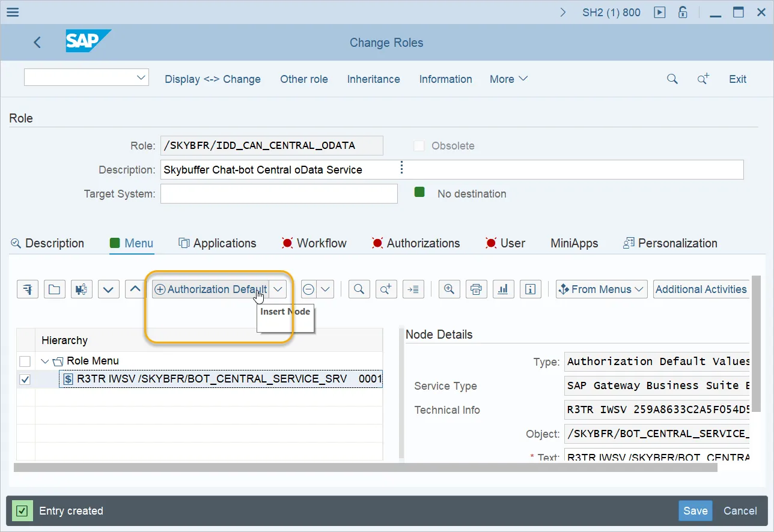The image size is (774, 532).
Task: Create a folder with the folder icon
Action: 54,289
